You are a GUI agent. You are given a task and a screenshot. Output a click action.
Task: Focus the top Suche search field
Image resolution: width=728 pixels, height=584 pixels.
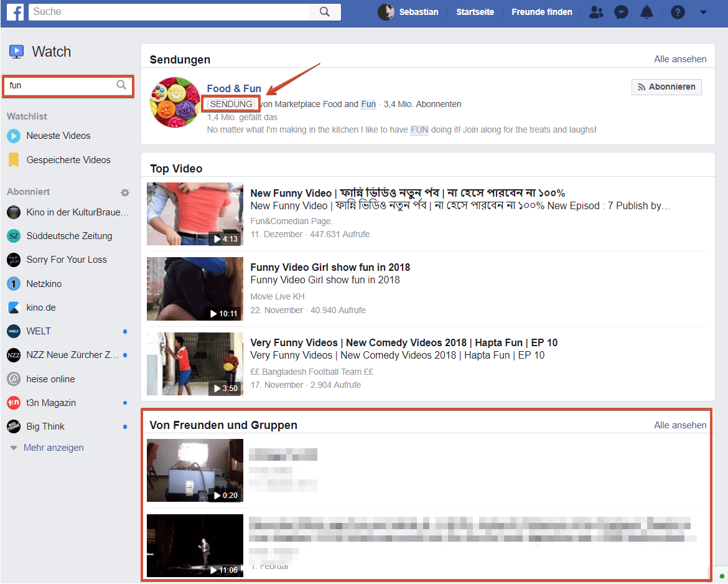[169, 12]
